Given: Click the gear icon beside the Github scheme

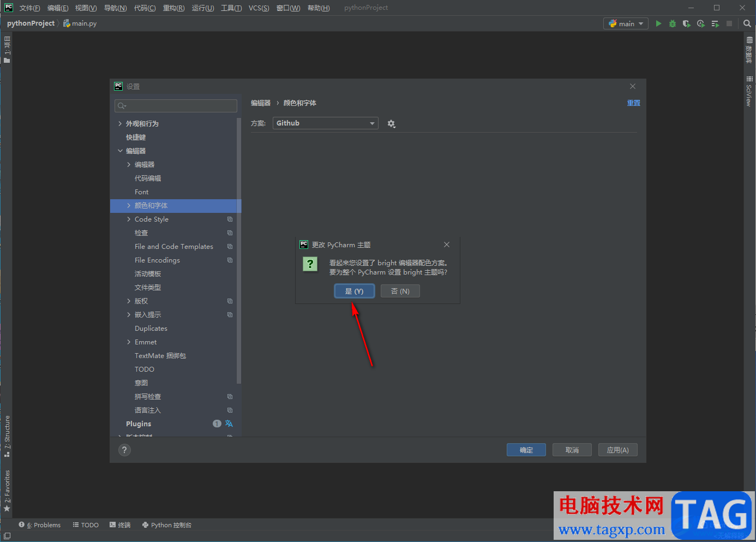Looking at the screenshot, I should coord(391,124).
